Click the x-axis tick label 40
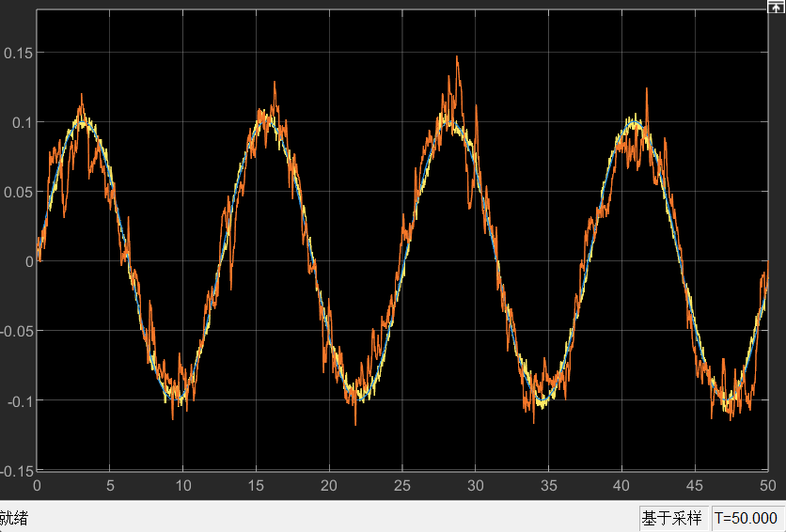786x532 pixels. (621, 486)
